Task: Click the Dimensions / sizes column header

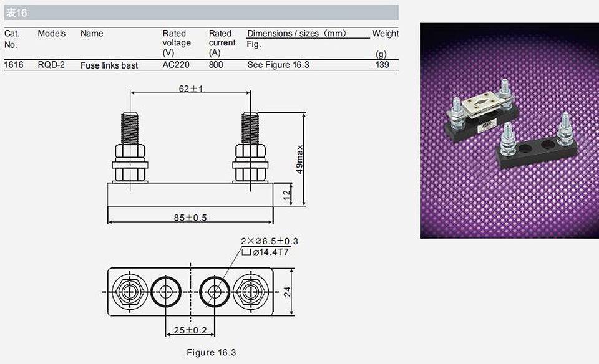Action: [297, 34]
